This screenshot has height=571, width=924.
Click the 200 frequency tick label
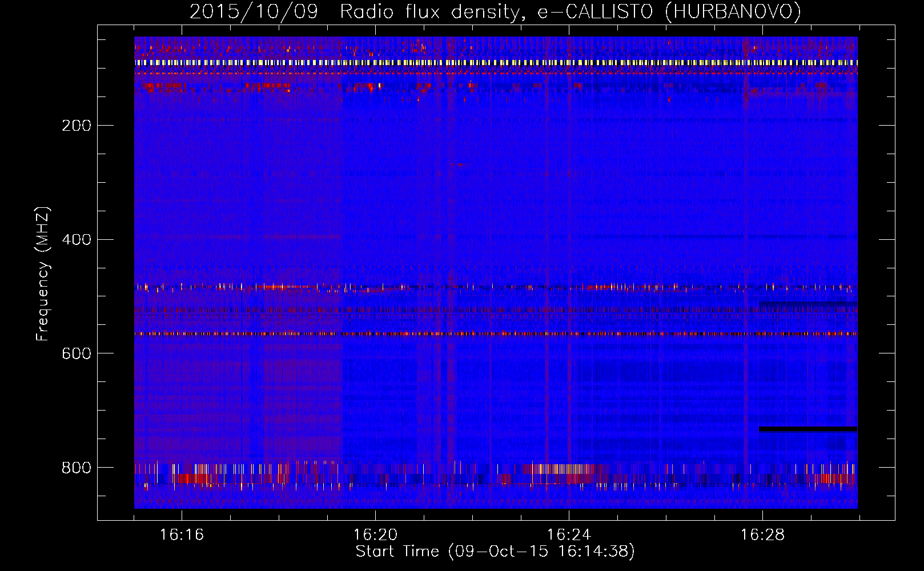pyautogui.click(x=77, y=126)
